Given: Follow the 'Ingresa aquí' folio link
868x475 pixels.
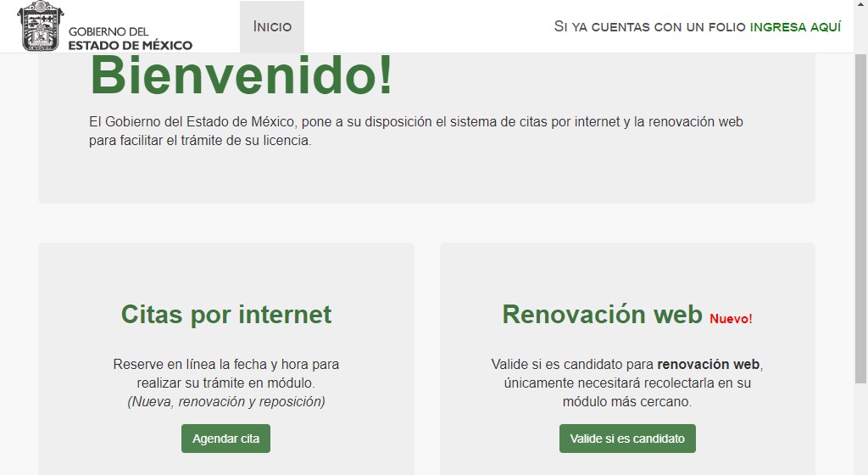Looking at the screenshot, I should (795, 26).
